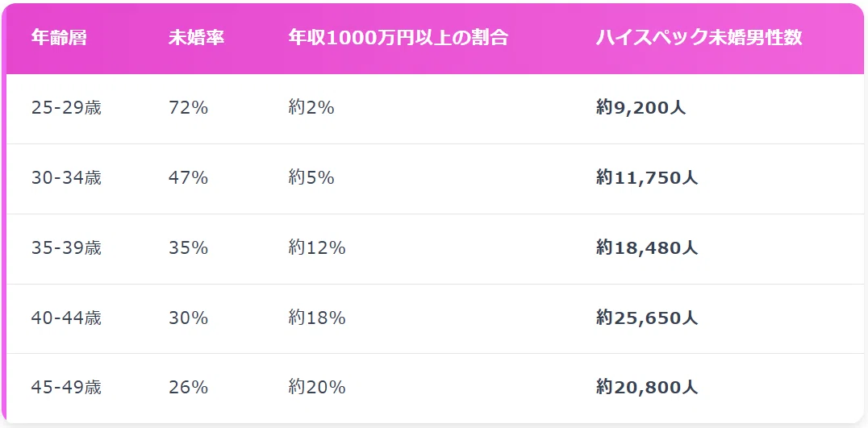Select the 25-29歳 age cell
This screenshot has height=428, width=868.
(x=66, y=108)
